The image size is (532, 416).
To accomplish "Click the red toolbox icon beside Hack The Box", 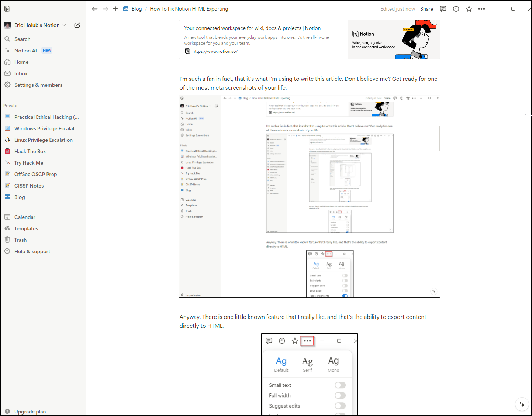I will pyautogui.click(x=7, y=151).
